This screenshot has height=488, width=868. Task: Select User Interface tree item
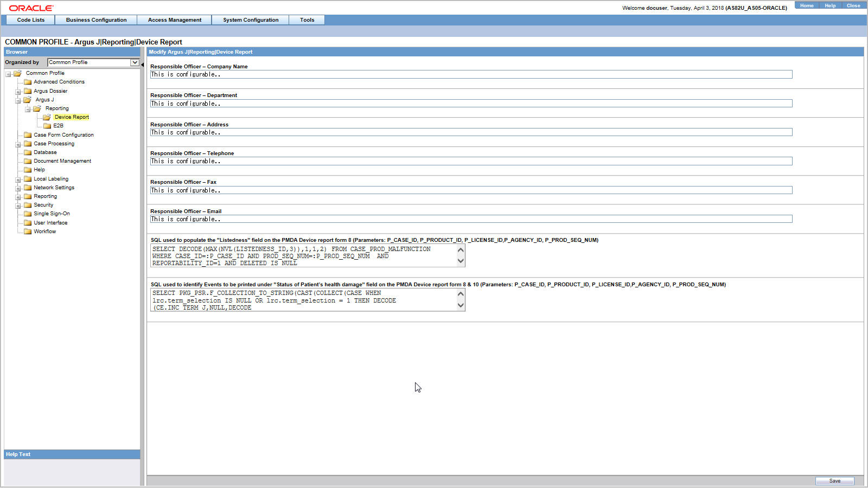(x=50, y=223)
